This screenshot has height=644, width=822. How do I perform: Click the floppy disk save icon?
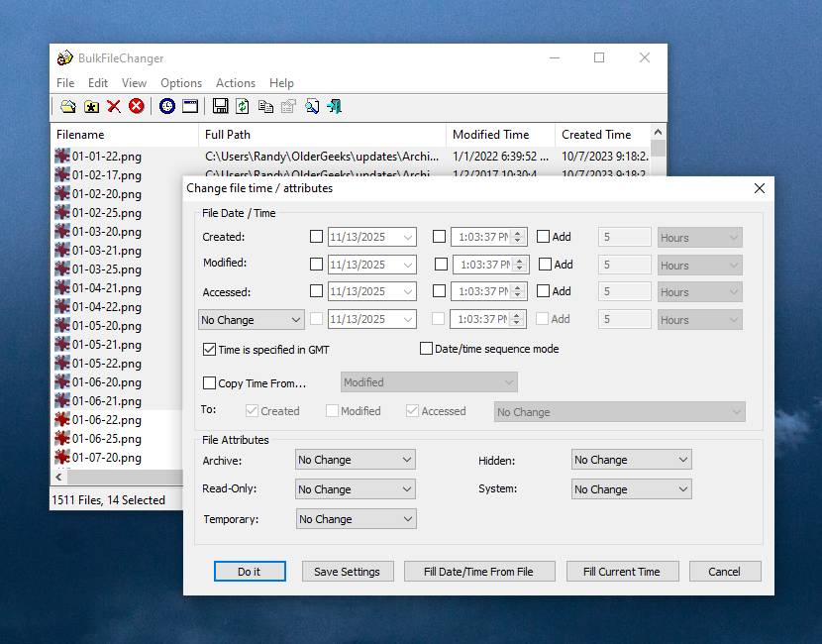coord(220,106)
